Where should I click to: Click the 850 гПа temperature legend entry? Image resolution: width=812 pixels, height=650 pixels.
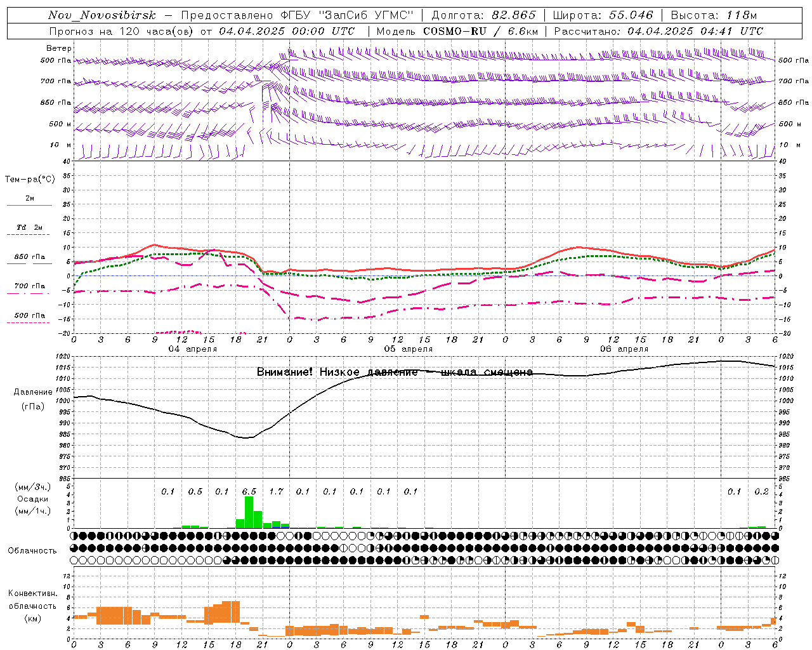pyautogui.click(x=30, y=257)
